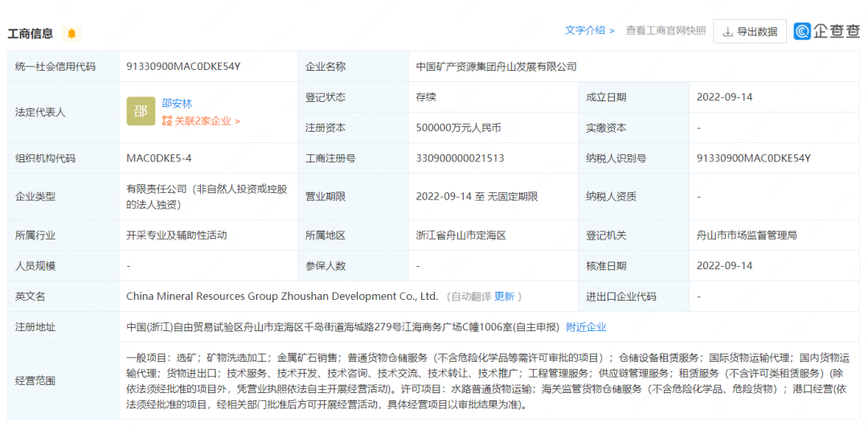868x426 pixels.
Task: Click the English name China Mineral Resources Group
Action: coord(281,297)
